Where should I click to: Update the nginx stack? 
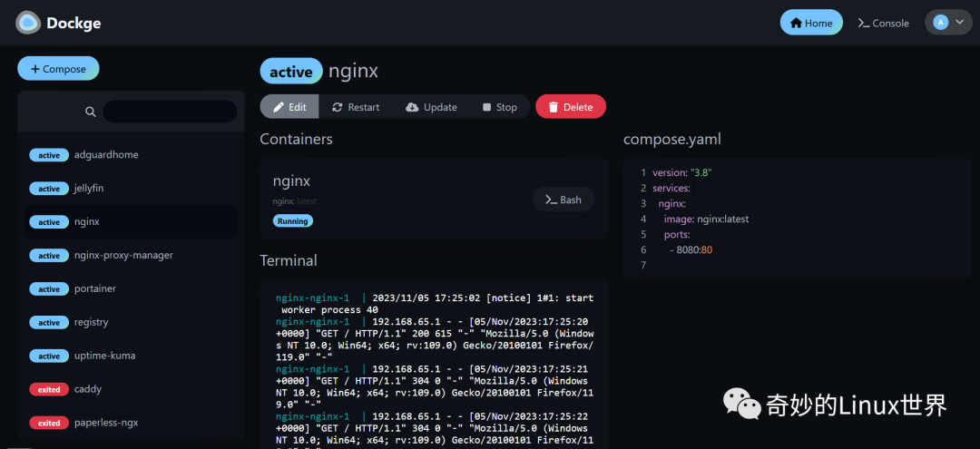pos(431,107)
